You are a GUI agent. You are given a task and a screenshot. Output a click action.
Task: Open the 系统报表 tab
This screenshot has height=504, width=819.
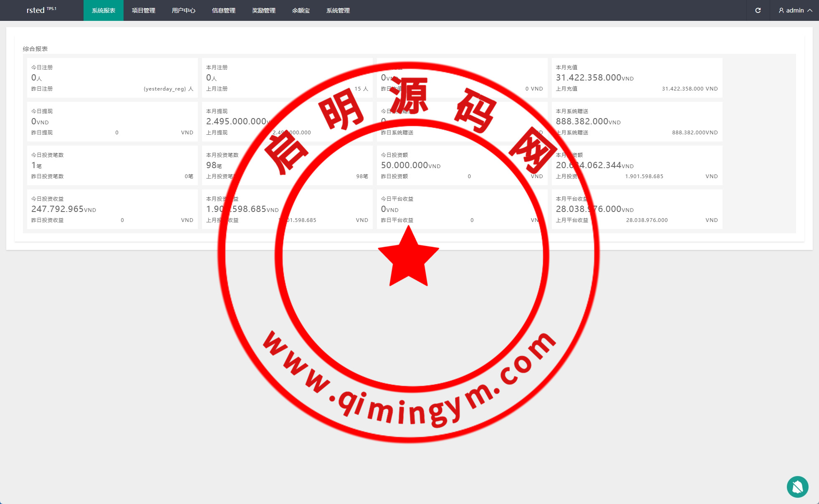point(104,10)
